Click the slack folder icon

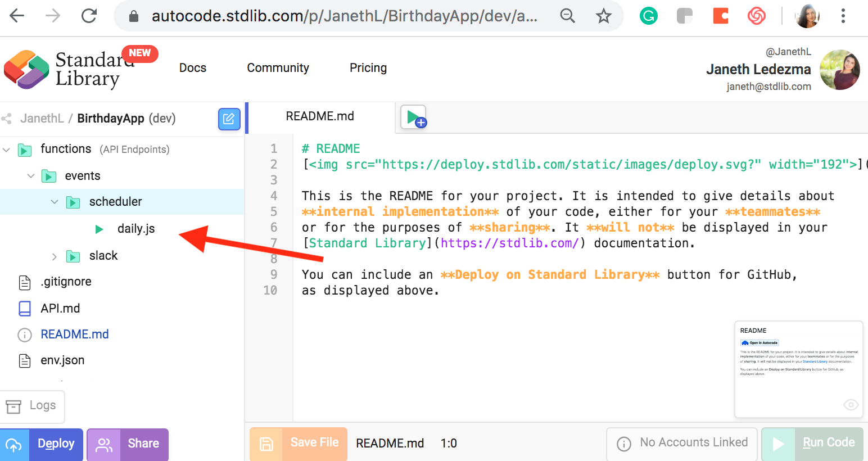tap(73, 256)
